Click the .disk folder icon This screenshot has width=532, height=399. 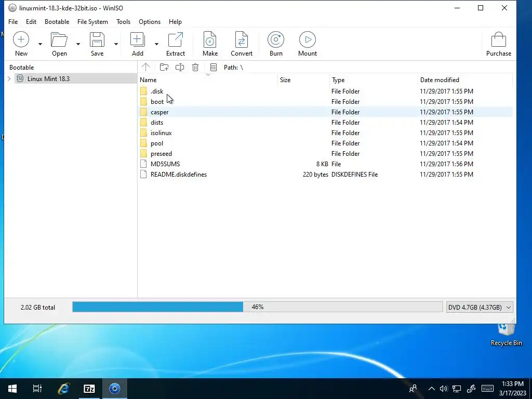pos(143,91)
